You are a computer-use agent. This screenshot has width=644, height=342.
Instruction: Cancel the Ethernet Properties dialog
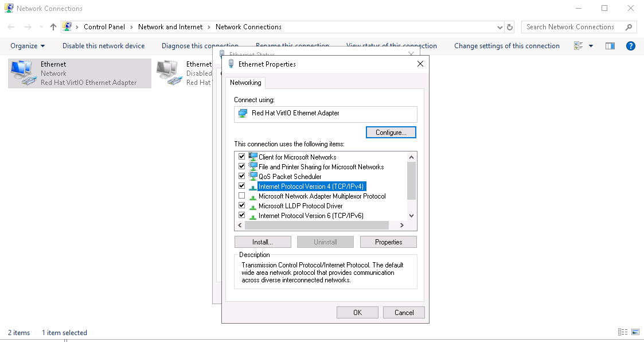tap(404, 312)
